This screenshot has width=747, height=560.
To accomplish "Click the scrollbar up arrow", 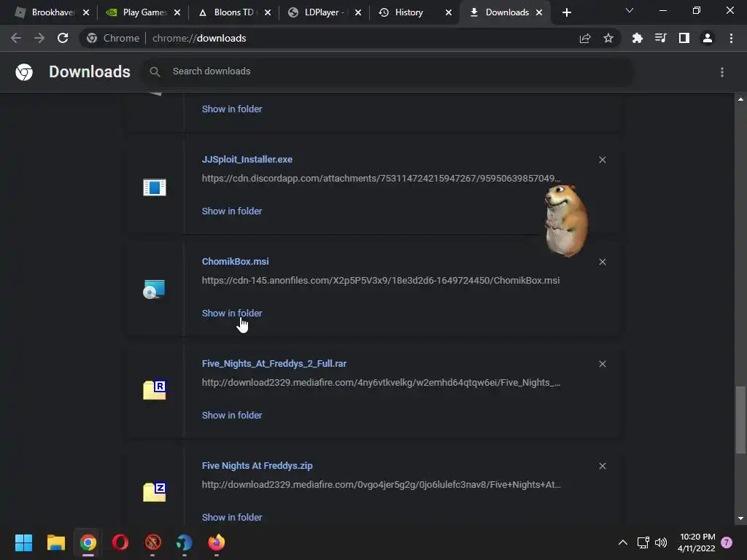I will pyautogui.click(x=740, y=99).
